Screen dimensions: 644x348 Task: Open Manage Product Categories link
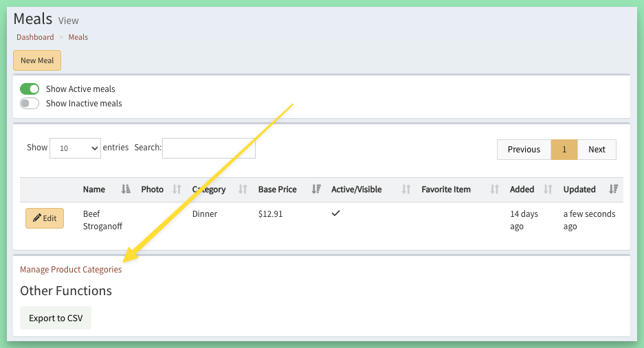(x=71, y=269)
